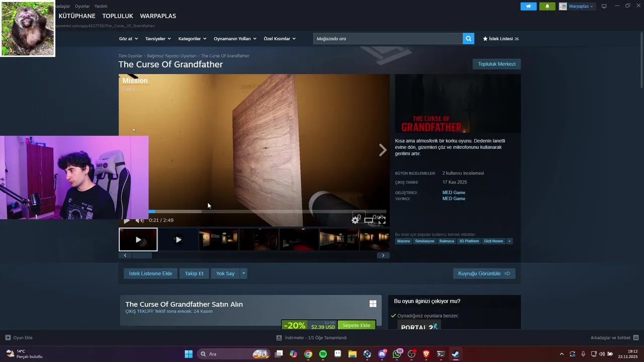Open File Explorer from the taskbar
Screen dimensions: 644x362
pos(353,354)
